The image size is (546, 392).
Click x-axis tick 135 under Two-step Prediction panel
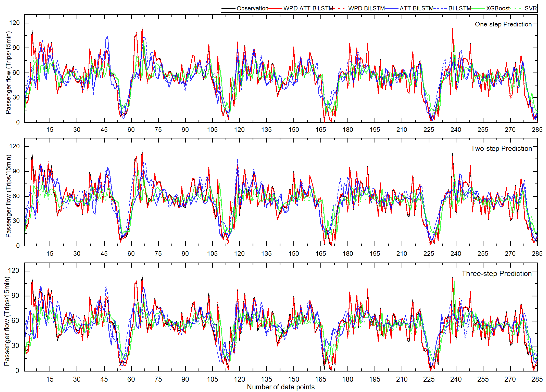coord(266,254)
